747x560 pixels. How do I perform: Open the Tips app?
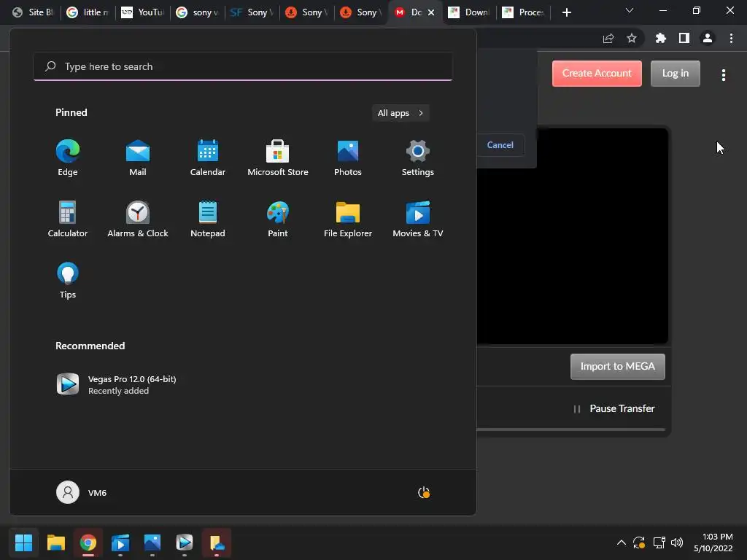tap(68, 281)
